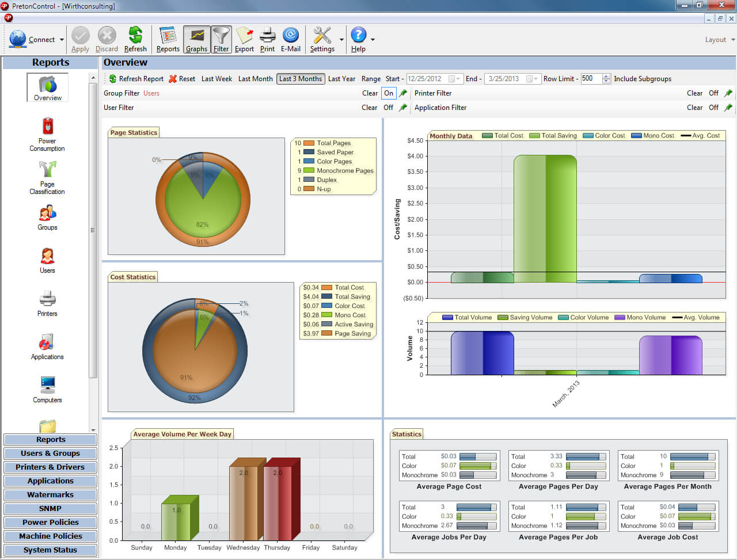Click the Row Limit input field
This screenshot has width=737, height=560.
591,79
